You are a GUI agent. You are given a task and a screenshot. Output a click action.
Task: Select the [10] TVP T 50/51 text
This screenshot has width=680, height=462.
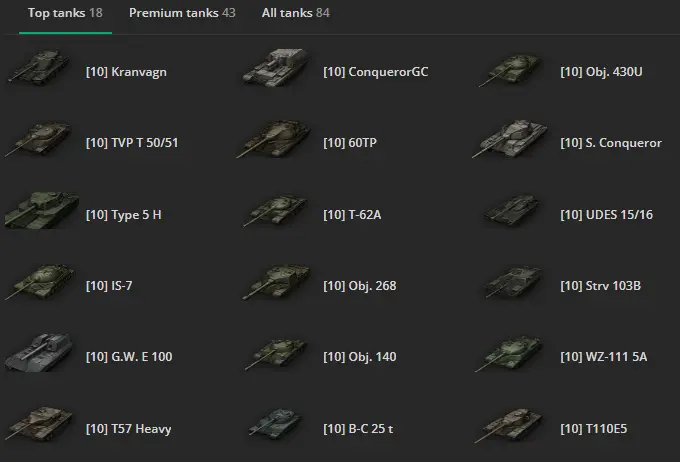click(x=132, y=143)
